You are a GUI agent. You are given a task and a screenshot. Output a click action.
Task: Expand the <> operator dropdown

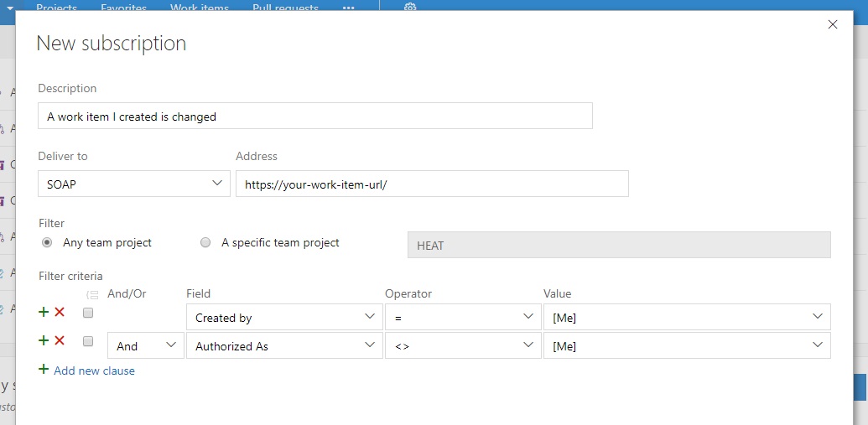pos(461,345)
